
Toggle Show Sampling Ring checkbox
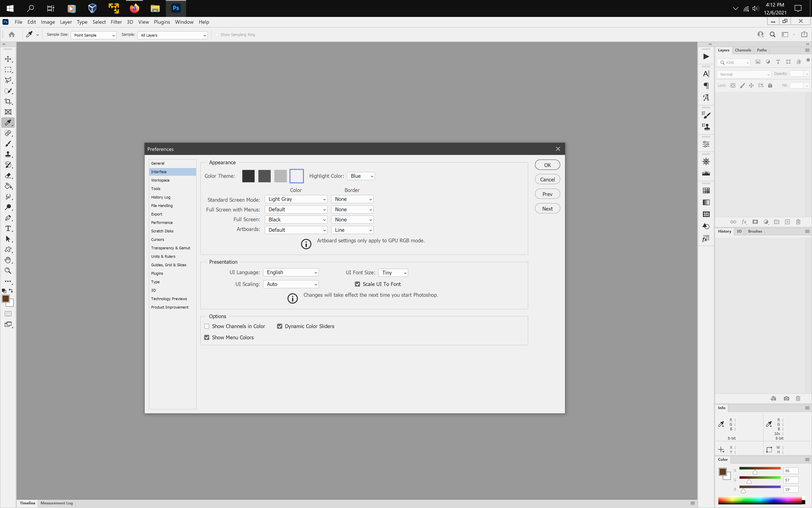(x=217, y=35)
